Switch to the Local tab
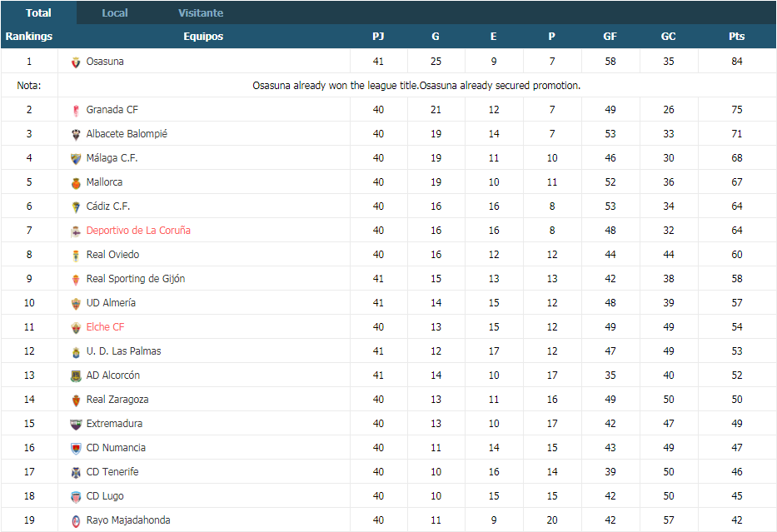 point(114,12)
